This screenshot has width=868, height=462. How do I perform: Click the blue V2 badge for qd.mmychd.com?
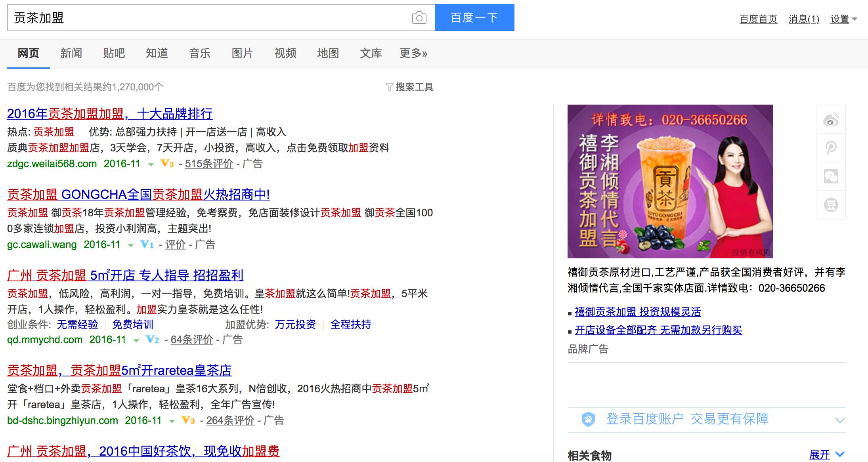point(152,340)
